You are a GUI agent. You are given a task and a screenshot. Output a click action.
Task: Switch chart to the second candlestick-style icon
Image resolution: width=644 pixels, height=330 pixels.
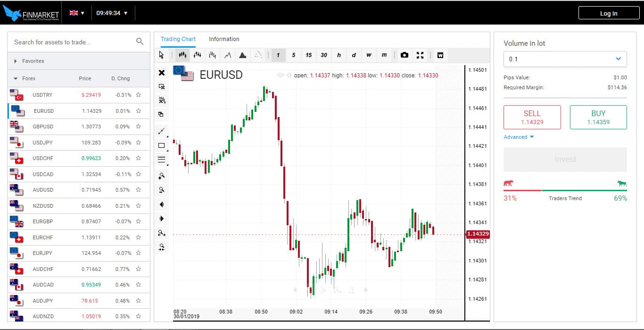(198, 55)
